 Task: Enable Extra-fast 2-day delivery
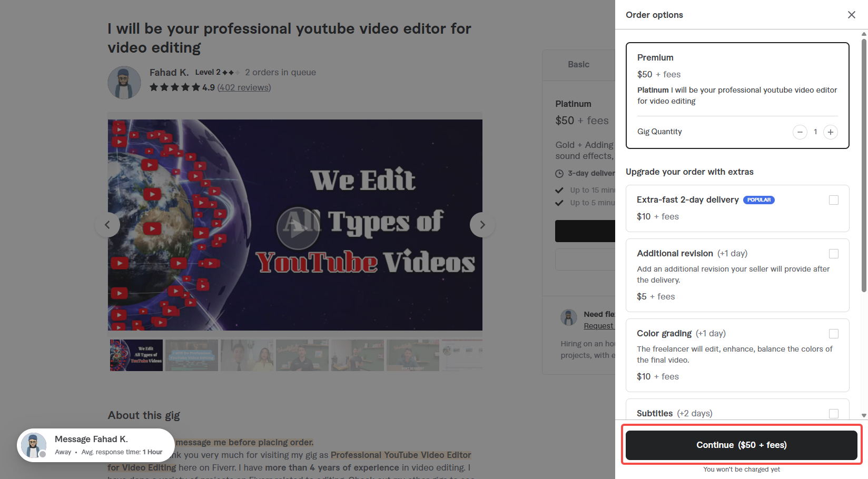[834, 200]
